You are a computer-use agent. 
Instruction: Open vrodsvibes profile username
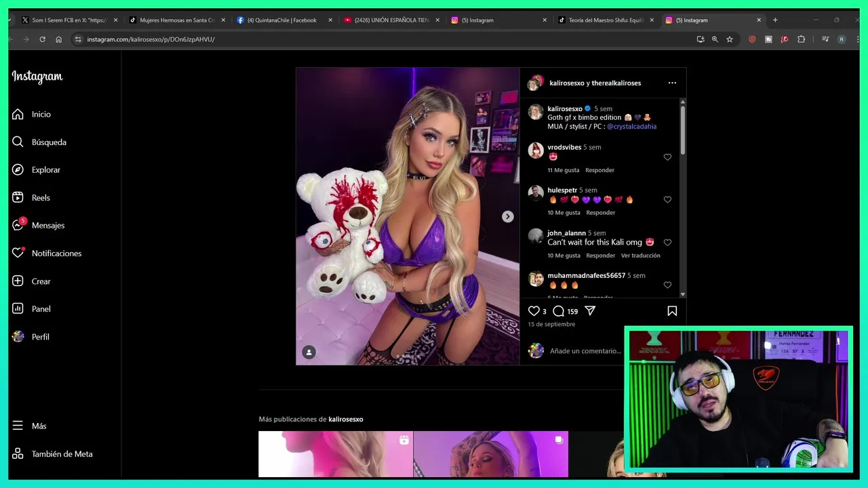point(564,147)
